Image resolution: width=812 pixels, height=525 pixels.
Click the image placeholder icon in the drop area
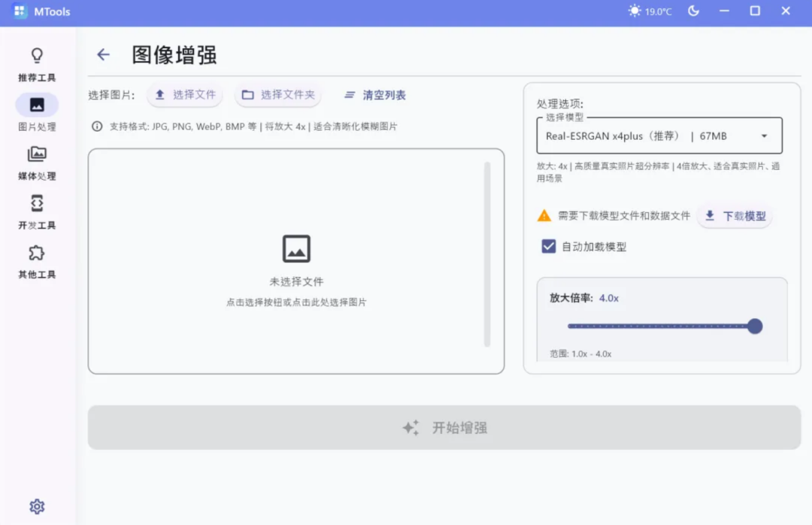coord(296,249)
